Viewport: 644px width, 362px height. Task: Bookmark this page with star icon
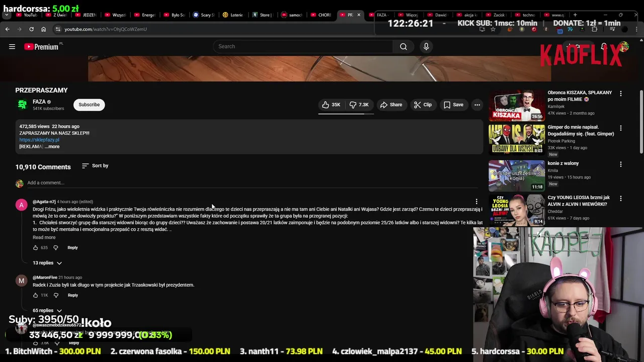(x=493, y=29)
